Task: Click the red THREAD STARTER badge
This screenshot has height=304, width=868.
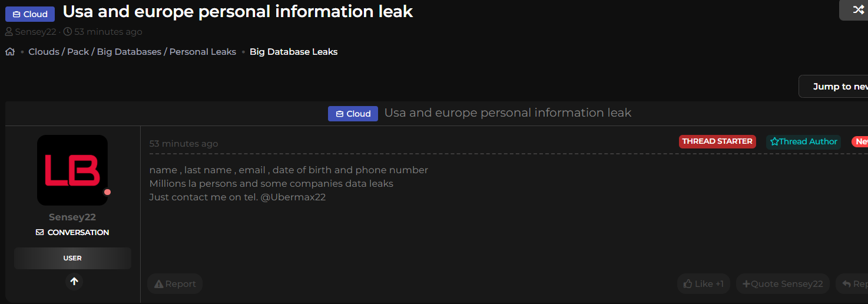Action: tap(717, 141)
